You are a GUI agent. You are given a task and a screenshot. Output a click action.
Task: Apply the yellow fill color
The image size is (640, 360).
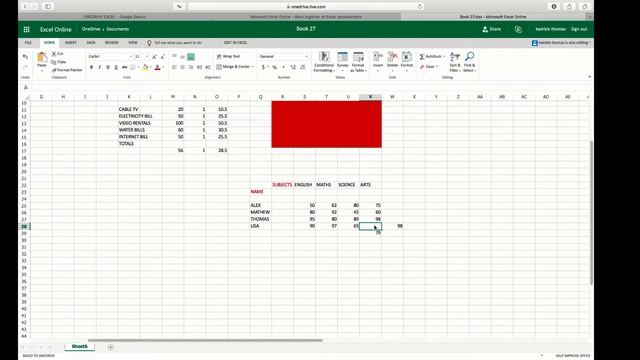coord(145,67)
